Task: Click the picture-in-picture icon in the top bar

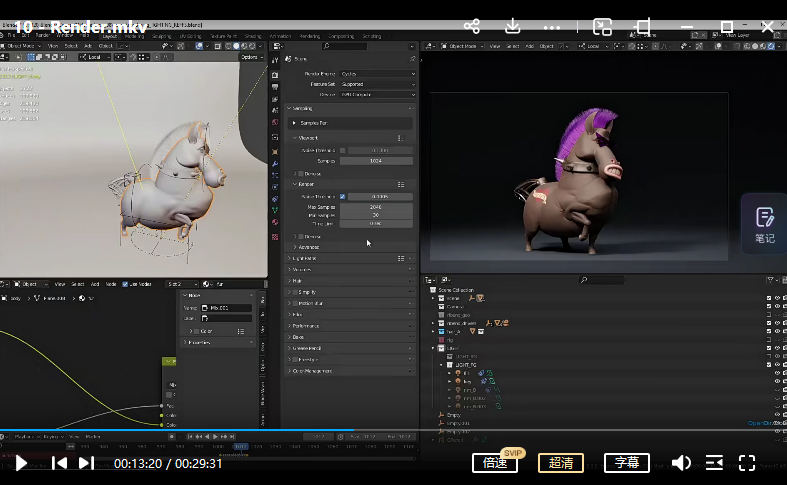Action: tap(602, 27)
